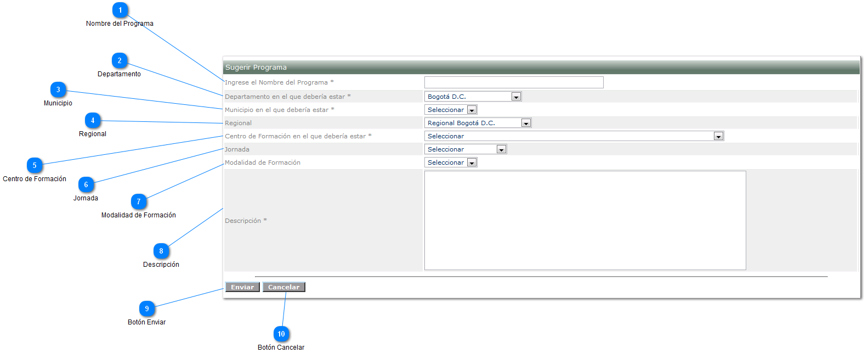This screenshot has width=868, height=353.
Task: Select marker 7 for Modalidad de Formación
Action: [139, 202]
